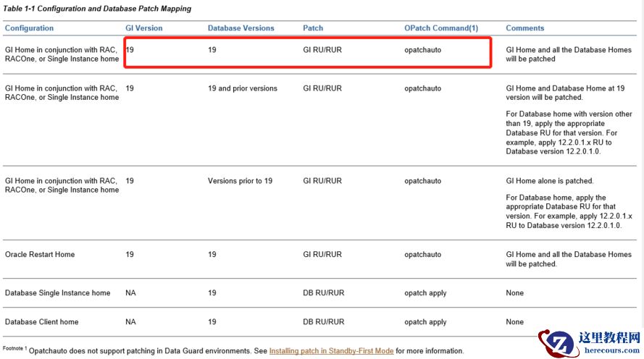Viewport: 644px width, 359px height.
Task: Click the OPatch Command(1) column header
Action: [x=441, y=28]
